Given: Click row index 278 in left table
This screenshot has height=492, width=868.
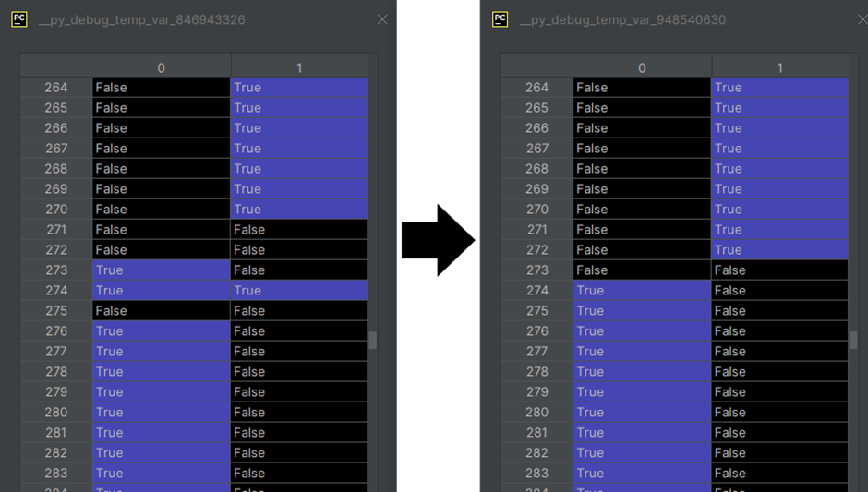Looking at the screenshot, I should click(x=56, y=372).
